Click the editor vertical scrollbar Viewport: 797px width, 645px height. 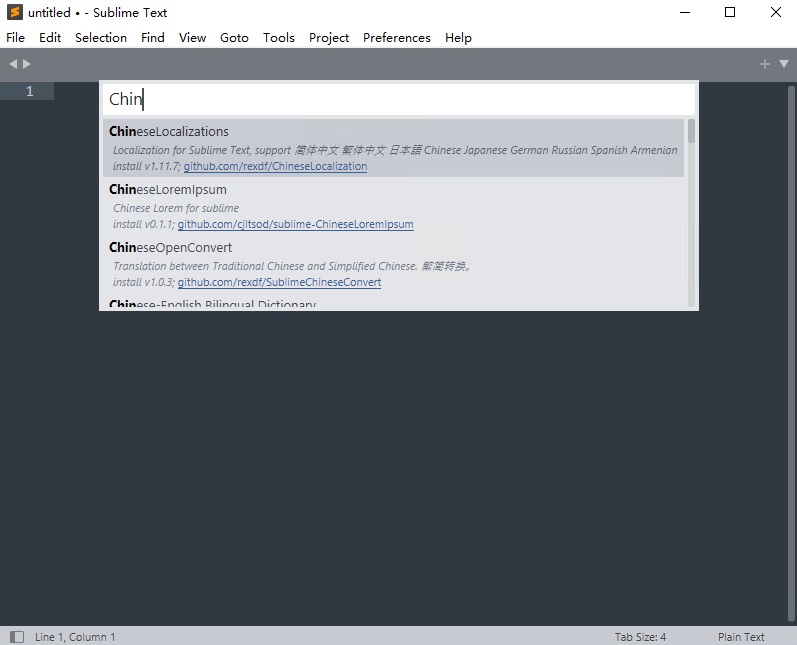point(790,353)
